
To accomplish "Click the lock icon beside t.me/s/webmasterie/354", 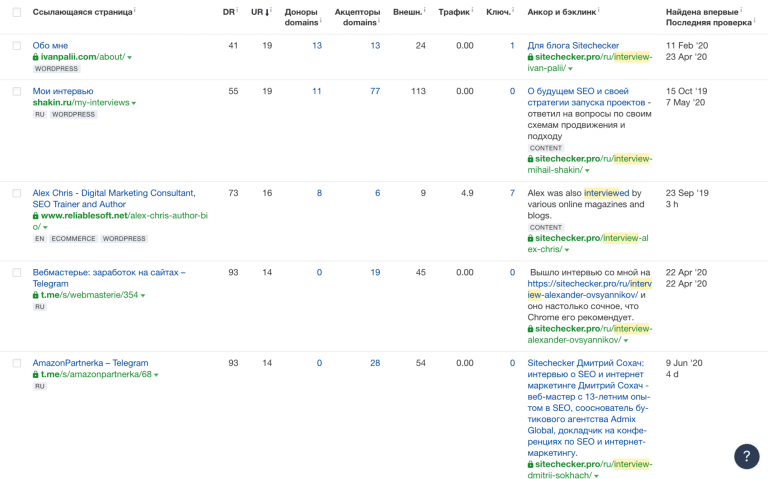I will point(36,295).
